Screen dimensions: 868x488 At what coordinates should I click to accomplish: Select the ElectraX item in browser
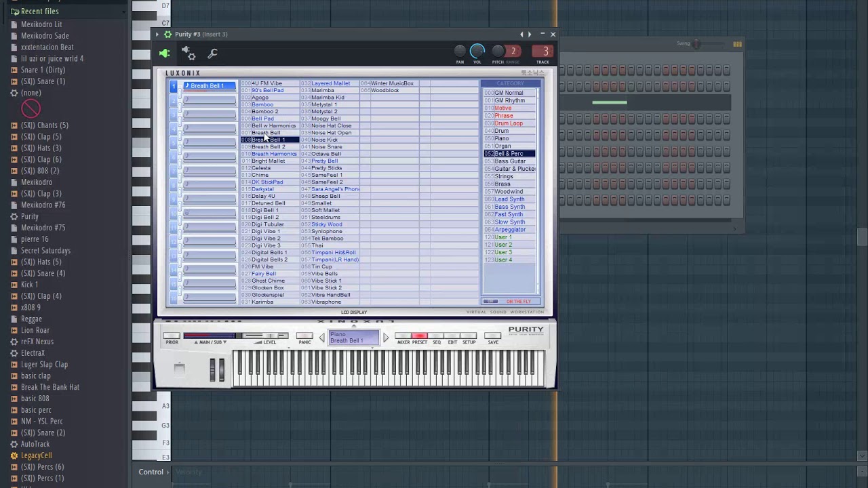coord(33,353)
